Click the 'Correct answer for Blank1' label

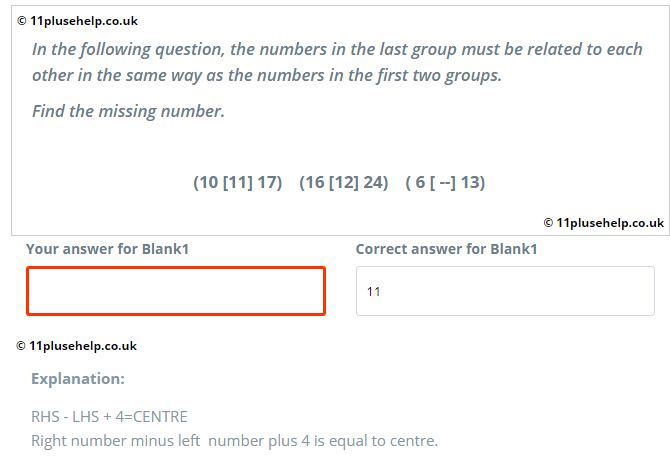(447, 249)
